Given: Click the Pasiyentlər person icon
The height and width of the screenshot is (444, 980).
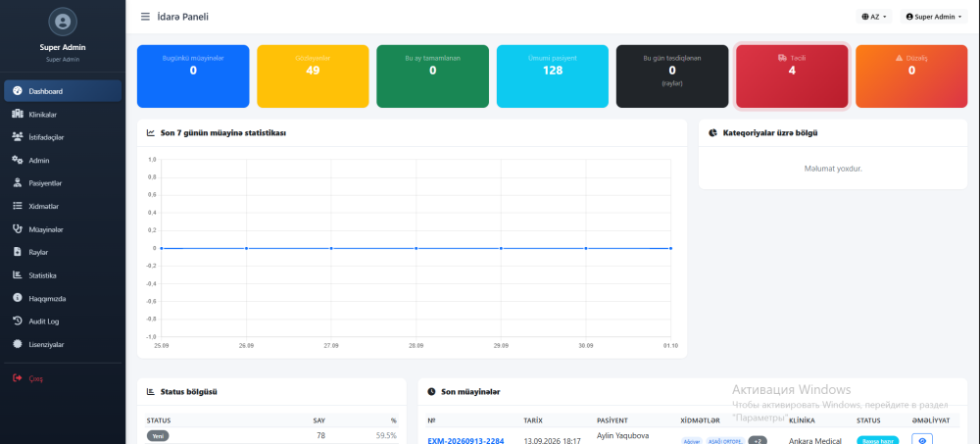Looking at the screenshot, I should (18, 183).
